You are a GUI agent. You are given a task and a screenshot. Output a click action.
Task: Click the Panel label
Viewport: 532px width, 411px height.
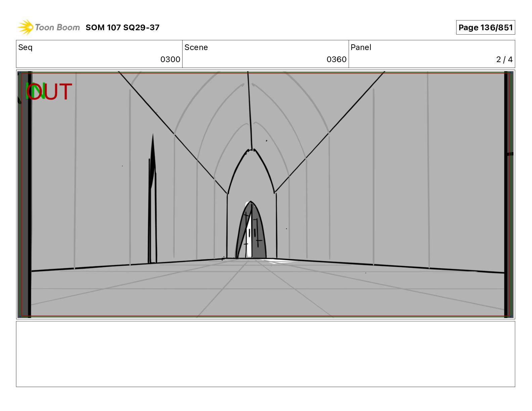click(361, 47)
